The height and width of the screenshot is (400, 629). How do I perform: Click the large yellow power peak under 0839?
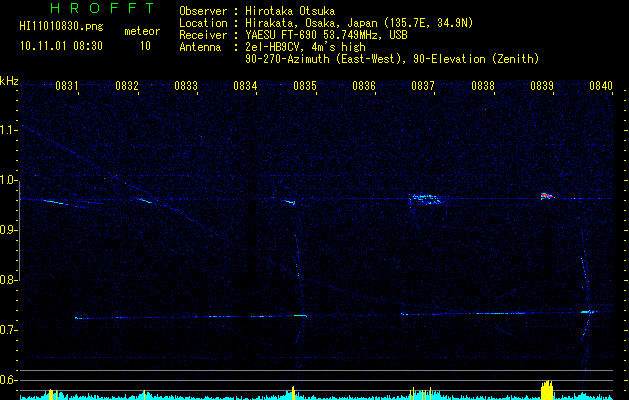(x=547, y=390)
